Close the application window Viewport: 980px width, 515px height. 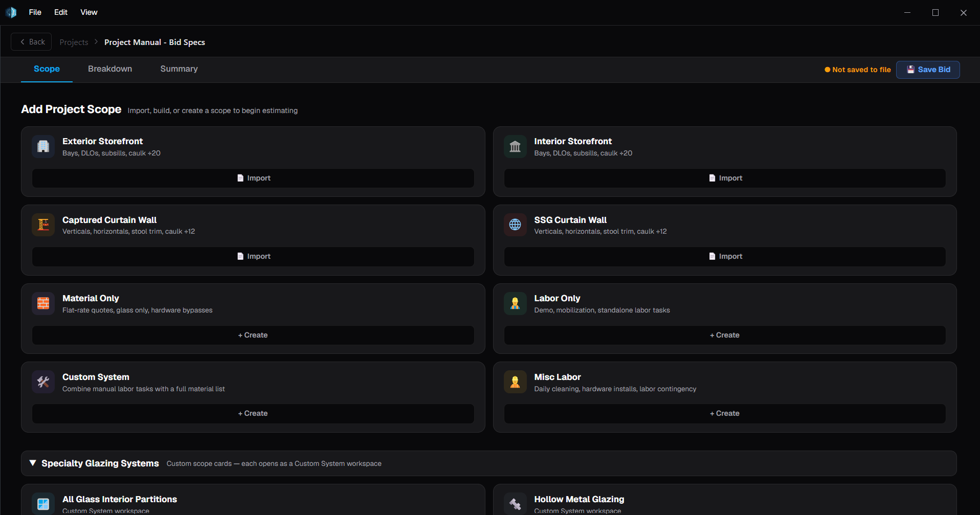[964, 12]
